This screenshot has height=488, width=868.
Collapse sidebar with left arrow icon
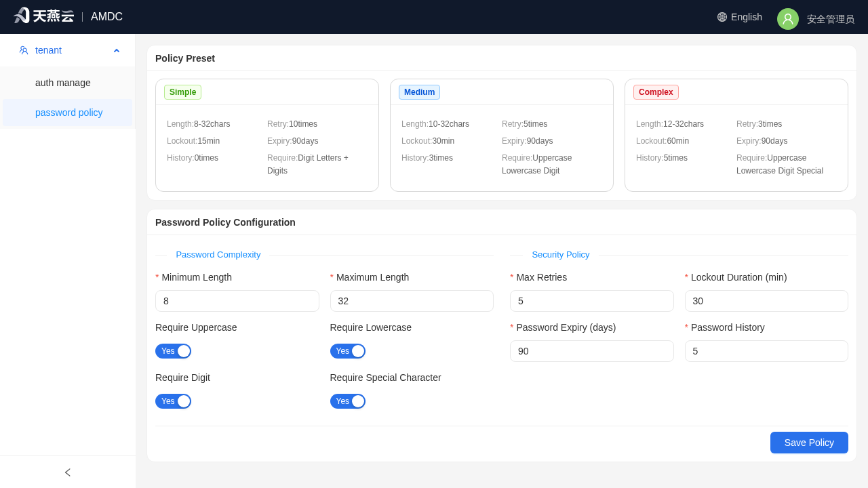click(68, 472)
